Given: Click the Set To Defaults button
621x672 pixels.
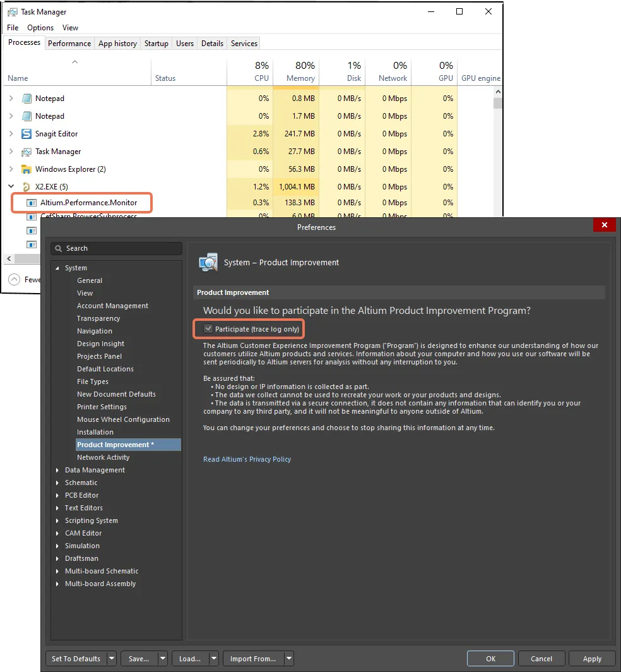Looking at the screenshot, I should pyautogui.click(x=76, y=658).
